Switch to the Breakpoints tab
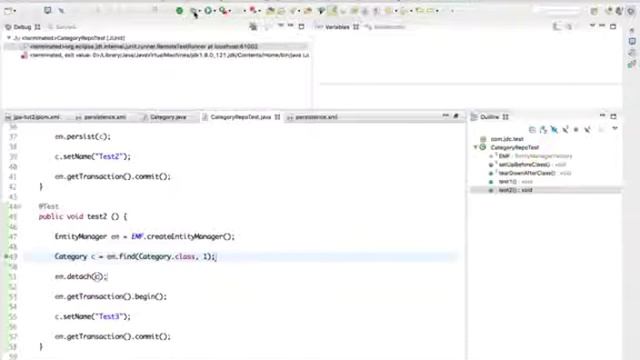This screenshot has height=360, width=640. 385,27
